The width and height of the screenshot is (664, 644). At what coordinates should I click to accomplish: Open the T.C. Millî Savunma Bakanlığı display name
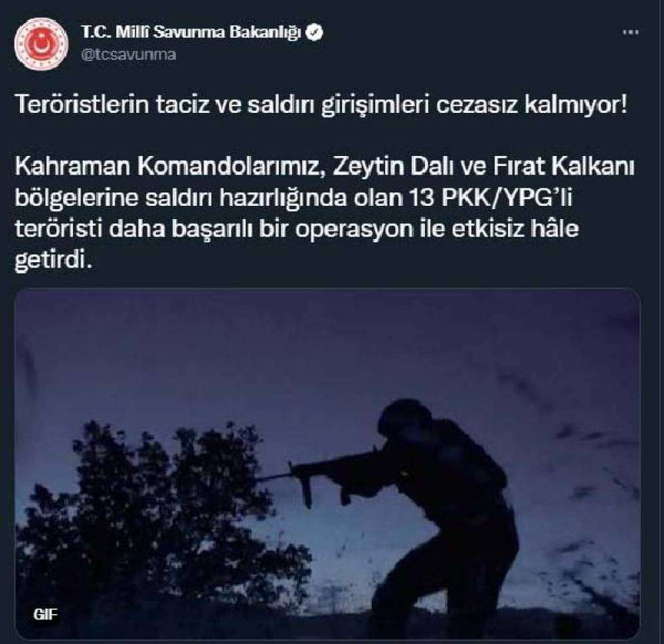point(191,32)
